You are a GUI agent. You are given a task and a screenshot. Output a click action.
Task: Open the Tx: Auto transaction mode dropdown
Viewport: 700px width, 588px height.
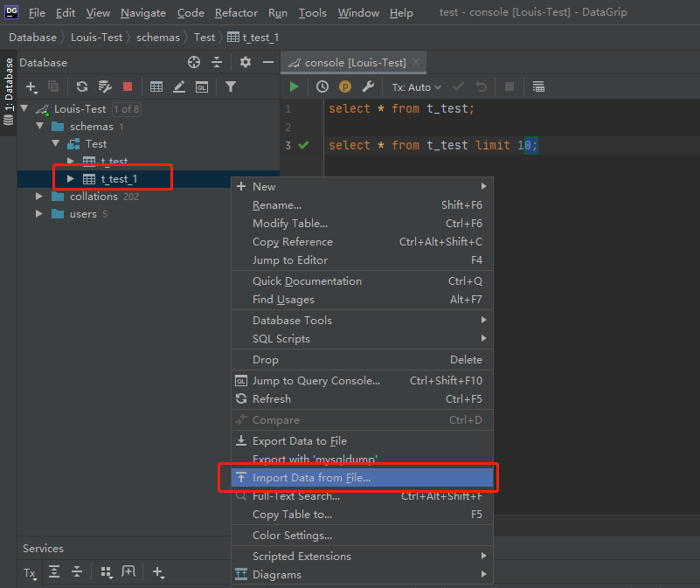coord(417,87)
